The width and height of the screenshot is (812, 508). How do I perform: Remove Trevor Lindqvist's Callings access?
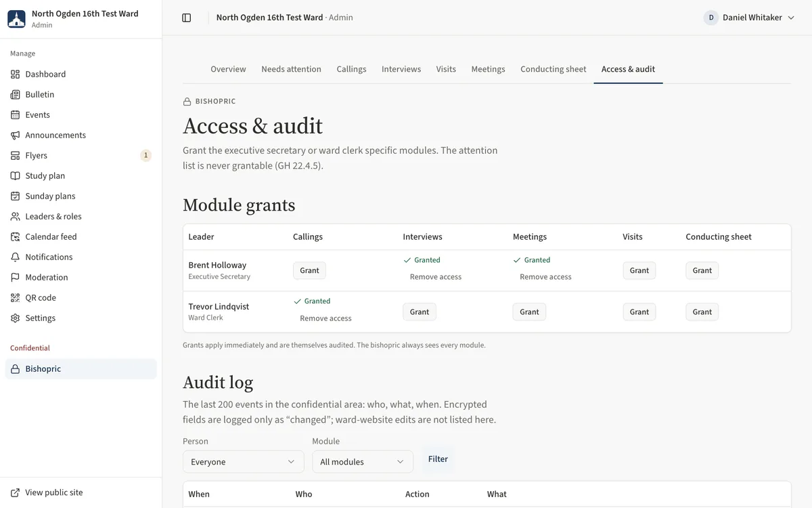pos(325,318)
